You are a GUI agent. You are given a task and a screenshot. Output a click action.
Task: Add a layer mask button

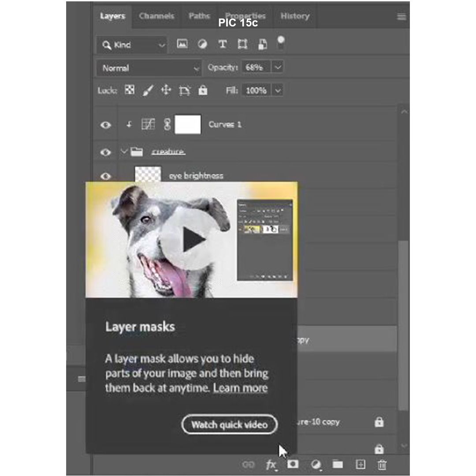click(293, 464)
